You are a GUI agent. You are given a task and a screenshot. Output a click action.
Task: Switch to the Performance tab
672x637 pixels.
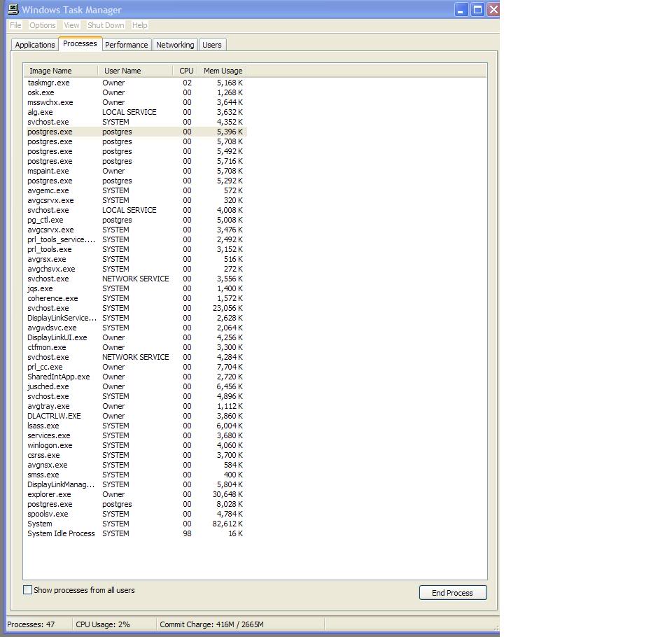[127, 45]
